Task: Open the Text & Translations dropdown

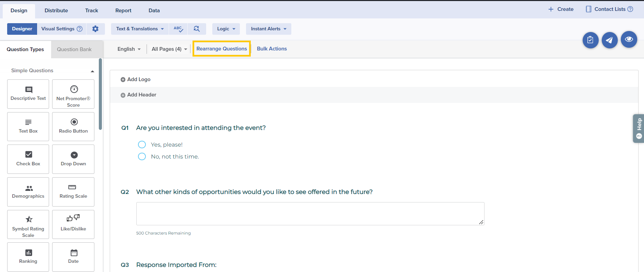Action: pos(140,29)
